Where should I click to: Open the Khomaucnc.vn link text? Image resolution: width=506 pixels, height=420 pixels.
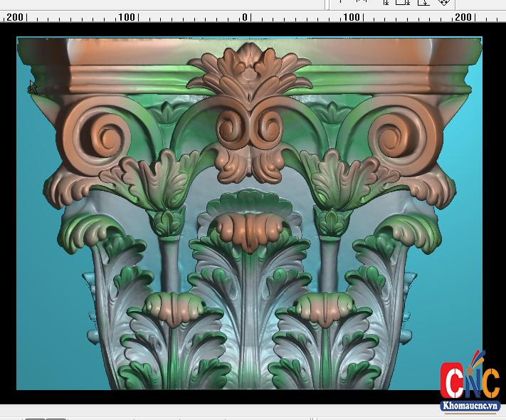coord(470,406)
